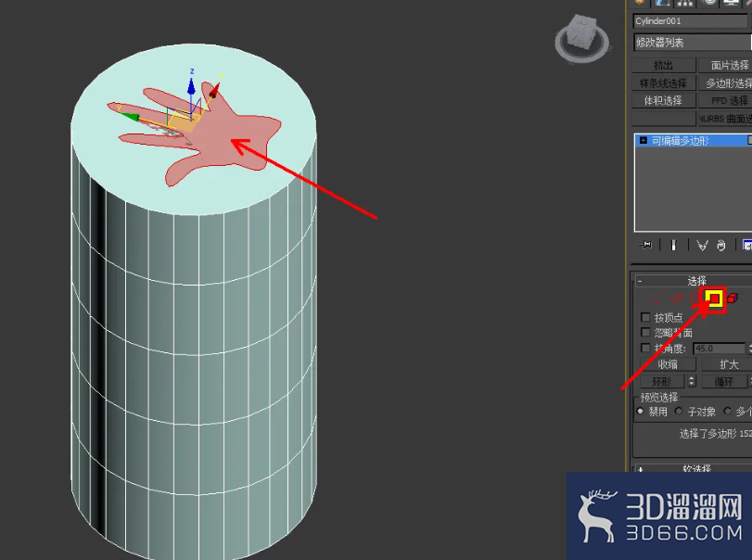Click the 45.0 angle value field

coord(719,349)
